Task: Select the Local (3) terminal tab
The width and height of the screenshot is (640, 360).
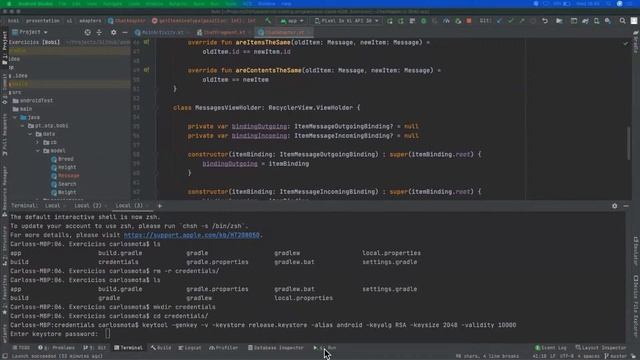Action: point(129,206)
